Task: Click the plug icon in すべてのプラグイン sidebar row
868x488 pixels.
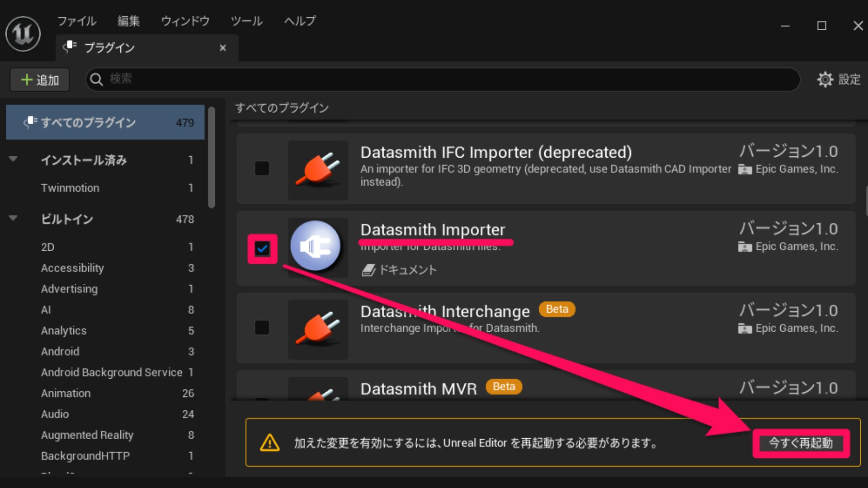Action: pyautogui.click(x=30, y=122)
